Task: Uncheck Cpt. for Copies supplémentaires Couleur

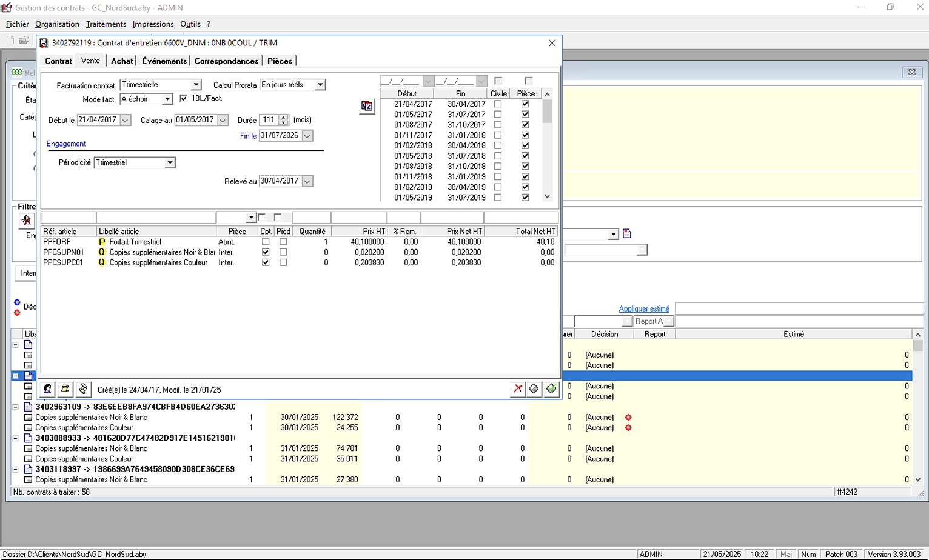Action: (x=266, y=263)
